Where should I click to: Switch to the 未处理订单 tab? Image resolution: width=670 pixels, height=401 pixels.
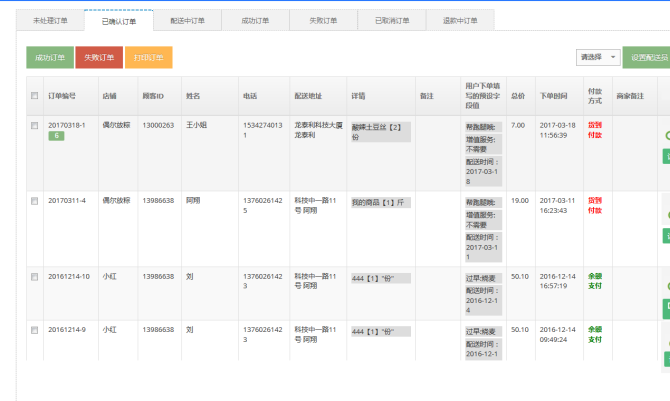tap(51, 21)
